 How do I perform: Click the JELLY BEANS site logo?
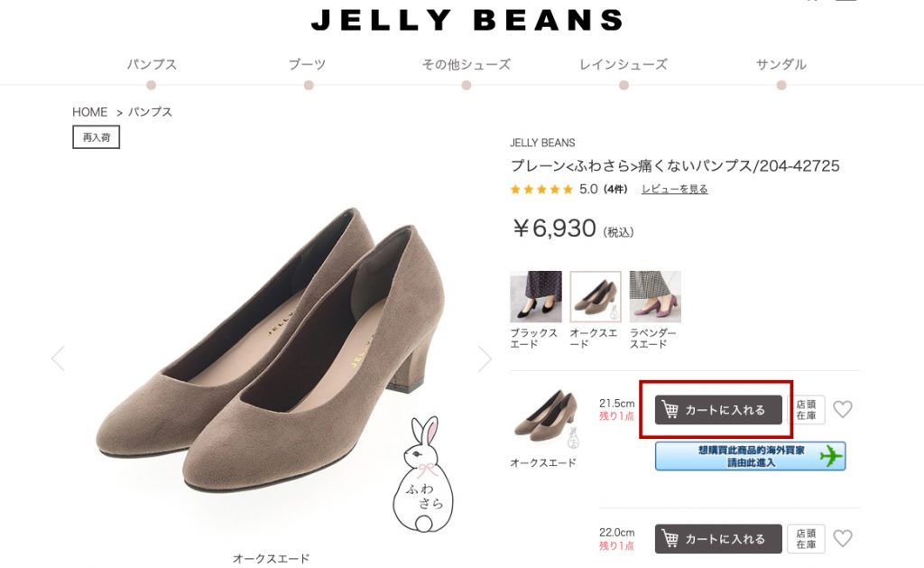tap(467, 20)
